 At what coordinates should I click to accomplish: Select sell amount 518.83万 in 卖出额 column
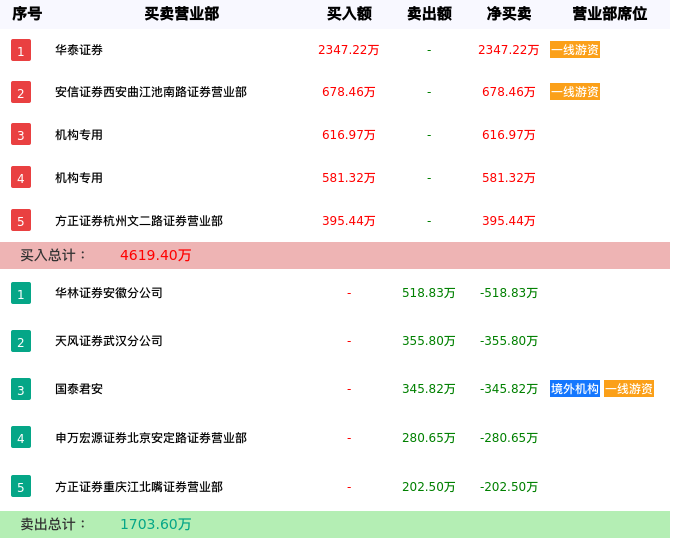(x=429, y=293)
